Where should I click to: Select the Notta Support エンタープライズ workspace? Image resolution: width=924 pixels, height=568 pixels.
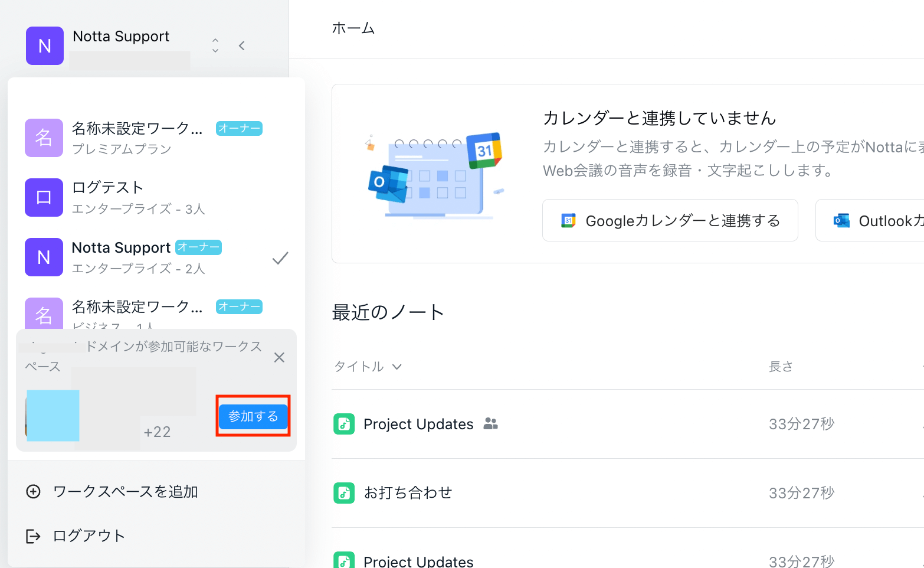[156, 257]
